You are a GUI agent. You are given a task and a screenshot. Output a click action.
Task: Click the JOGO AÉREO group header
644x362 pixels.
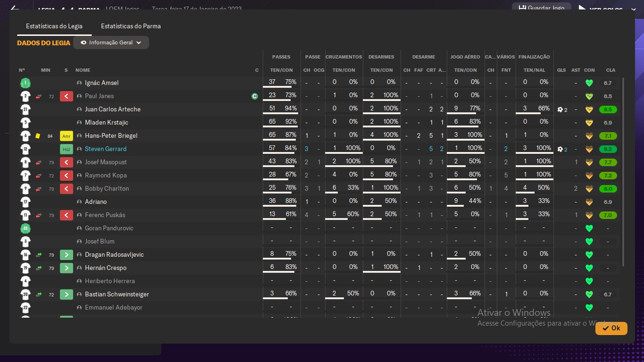pyautogui.click(x=465, y=57)
